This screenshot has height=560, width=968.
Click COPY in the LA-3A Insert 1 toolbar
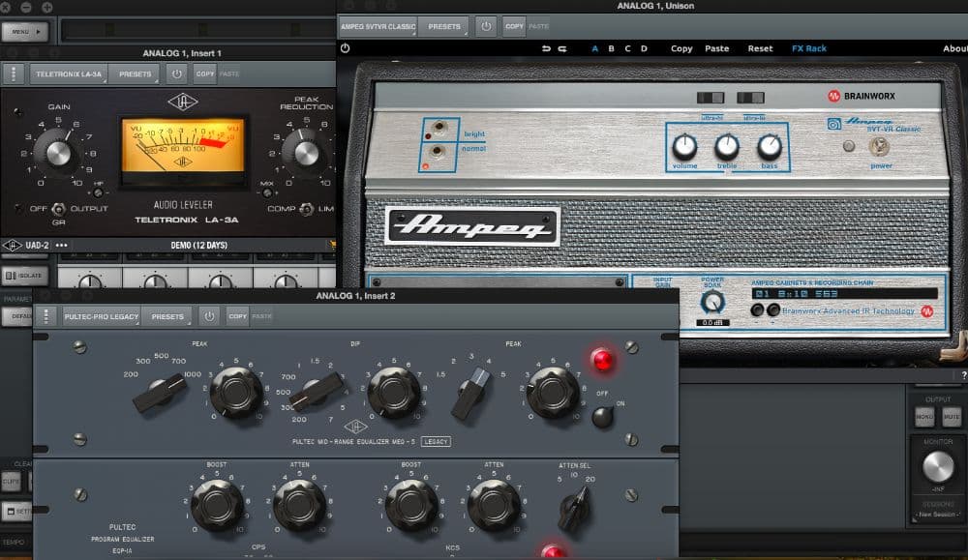point(205,74)
